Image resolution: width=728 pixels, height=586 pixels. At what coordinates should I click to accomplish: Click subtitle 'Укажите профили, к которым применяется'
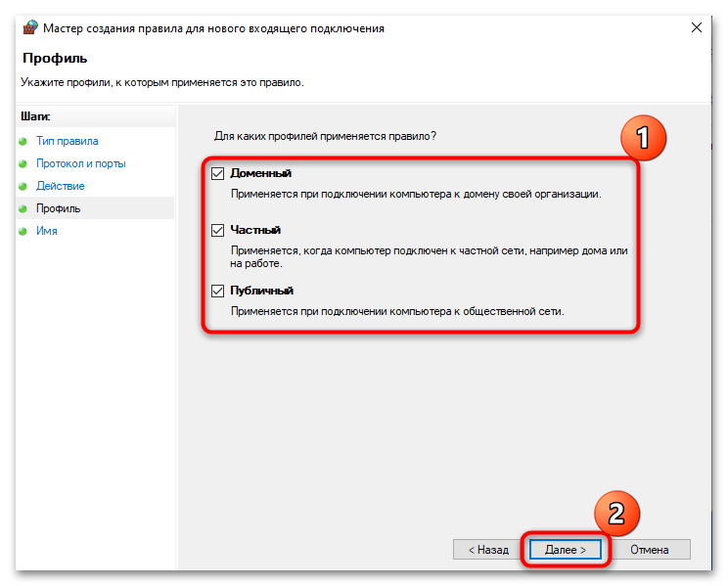(162, 82)
